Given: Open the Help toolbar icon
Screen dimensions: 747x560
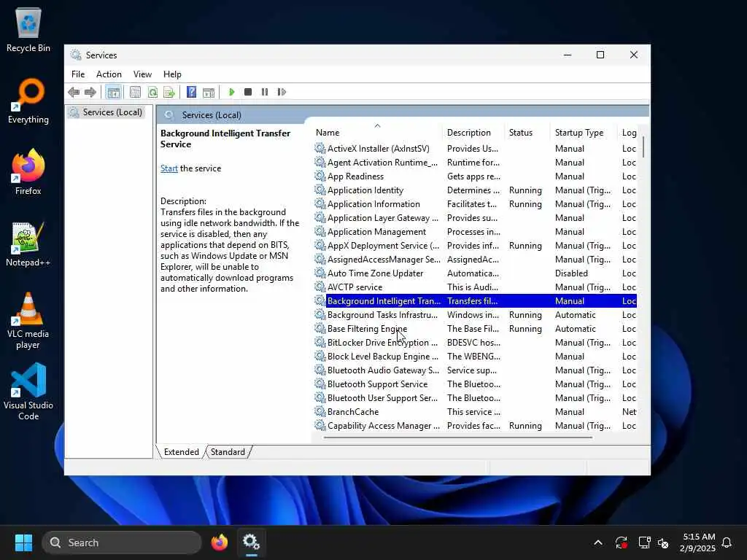Looking at the screenshot, I should point(192,92).
